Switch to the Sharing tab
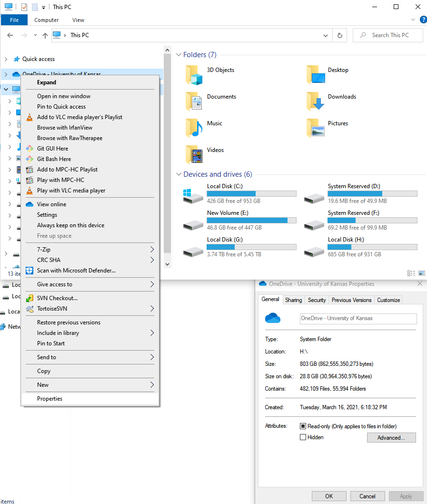Image resolution: width=427 pixels, height=504 pixels. (x=293, y=300)
